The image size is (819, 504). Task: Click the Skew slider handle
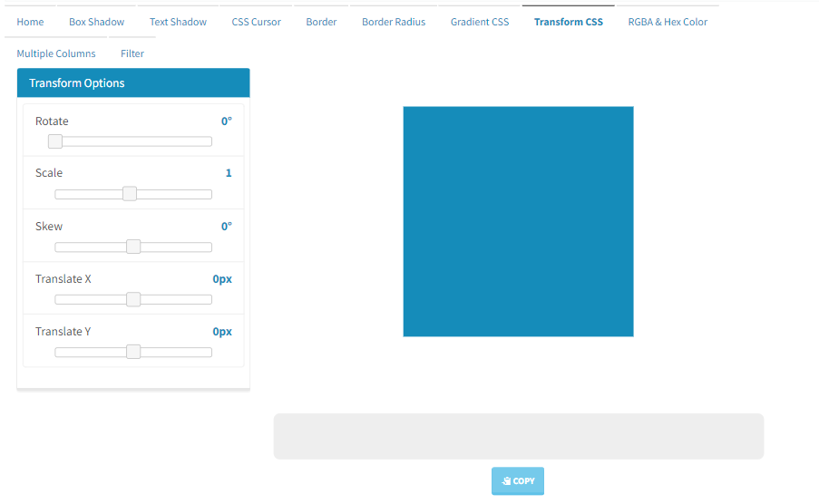(133, 247)
